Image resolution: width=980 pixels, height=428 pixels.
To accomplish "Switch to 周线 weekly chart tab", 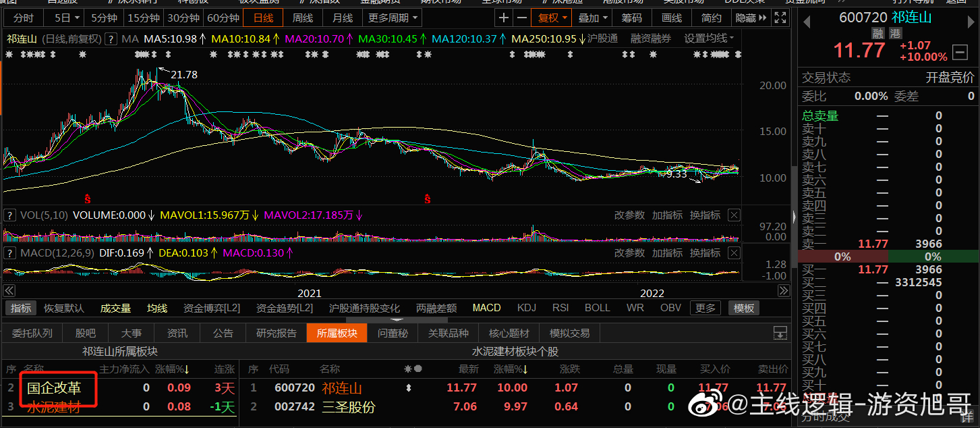I will click(303, 18).
